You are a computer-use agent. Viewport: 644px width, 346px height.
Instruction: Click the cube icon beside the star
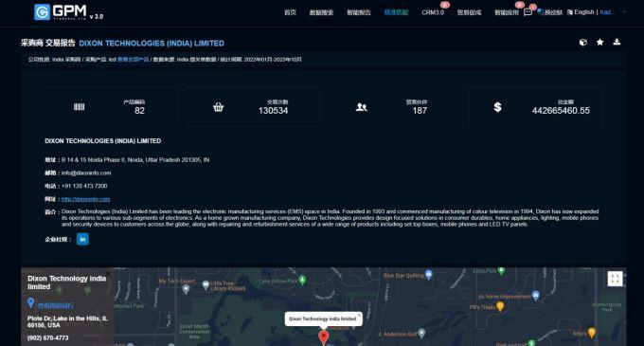click(583, 43)
